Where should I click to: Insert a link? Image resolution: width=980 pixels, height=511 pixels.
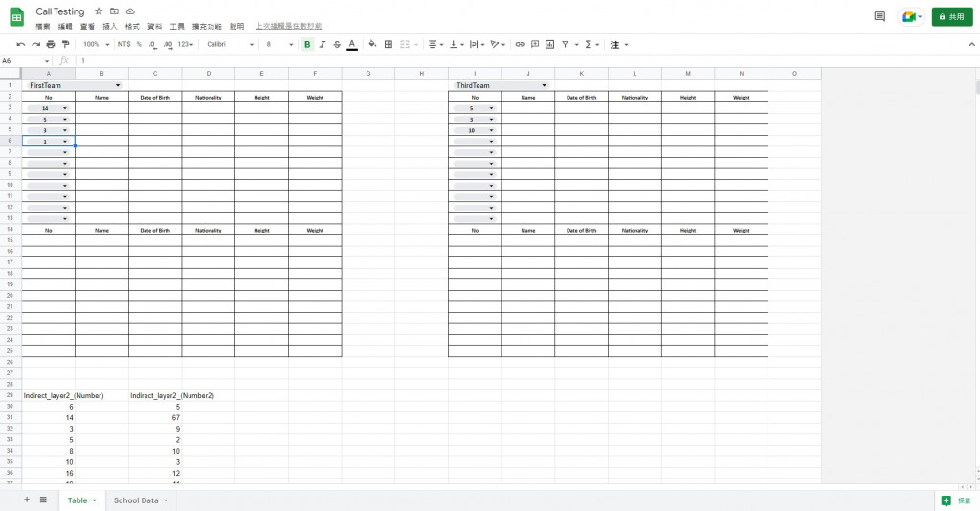pos(520,44)
